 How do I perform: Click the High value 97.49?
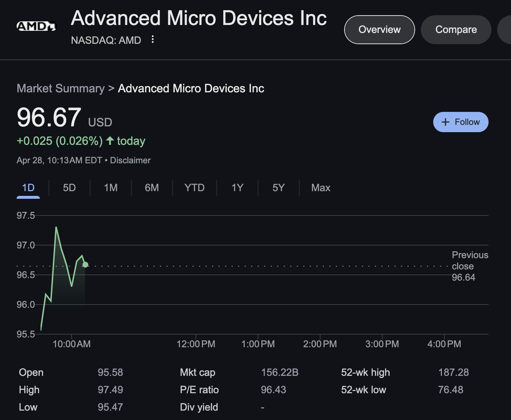click(x=110, y=390)
